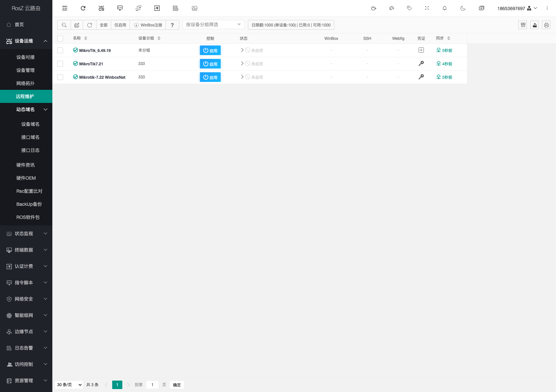
Task: Expand the 状态监视 sidebar section
Action: (x=26, y=234)
